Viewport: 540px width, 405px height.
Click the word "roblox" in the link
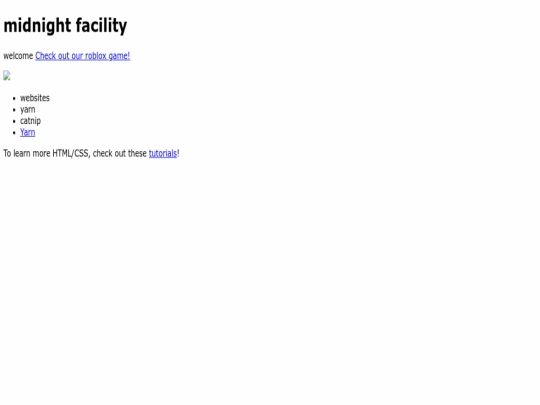point(96,56)
